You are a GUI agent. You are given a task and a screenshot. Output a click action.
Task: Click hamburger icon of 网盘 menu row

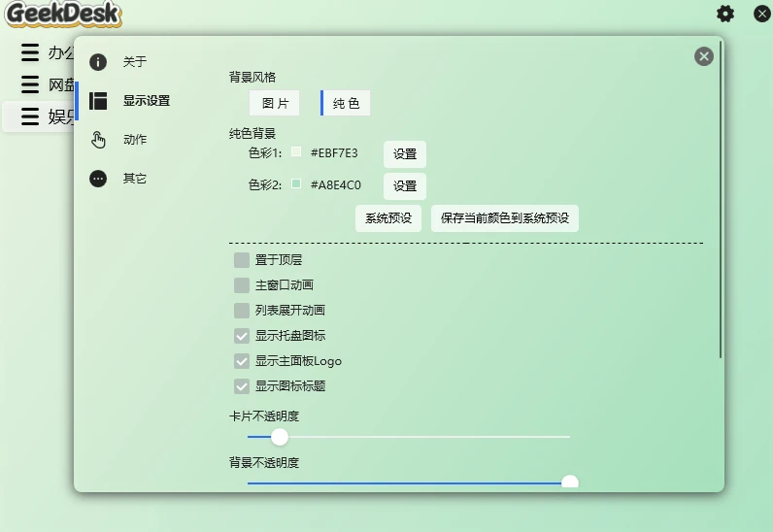point(30,84)
